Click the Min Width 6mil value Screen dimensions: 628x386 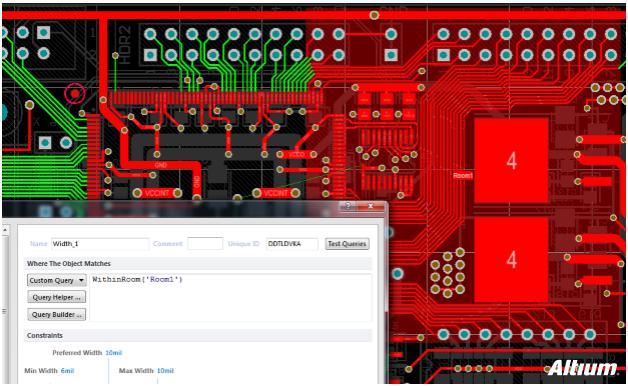point(67,371)
